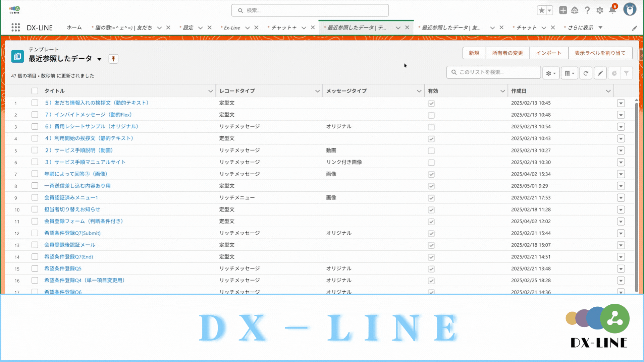The image size is (644, 362).
Task: Pin this list view
Action: click(x=113, y=59)
